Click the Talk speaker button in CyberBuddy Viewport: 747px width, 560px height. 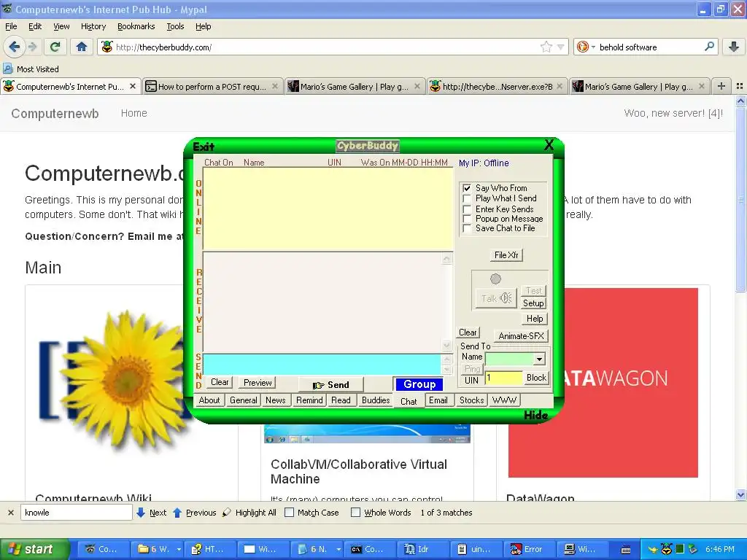pyautogui.click(x=496, y=298)
